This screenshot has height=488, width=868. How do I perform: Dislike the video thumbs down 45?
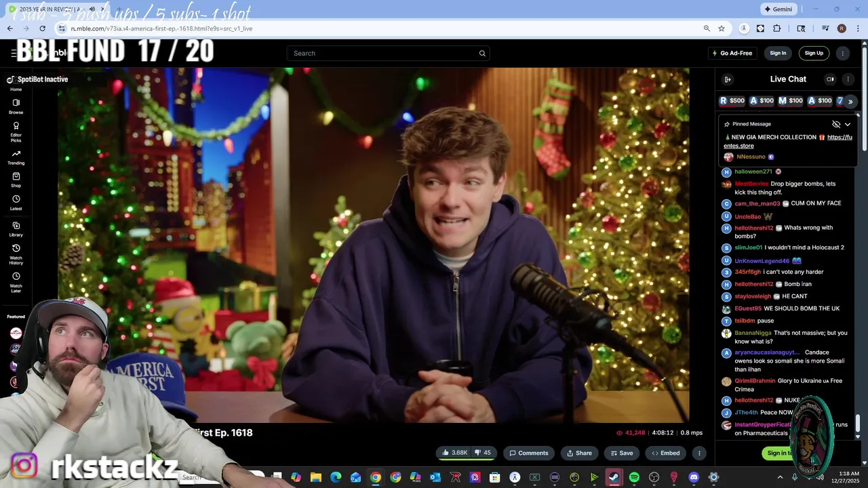[x=484, y=453]
